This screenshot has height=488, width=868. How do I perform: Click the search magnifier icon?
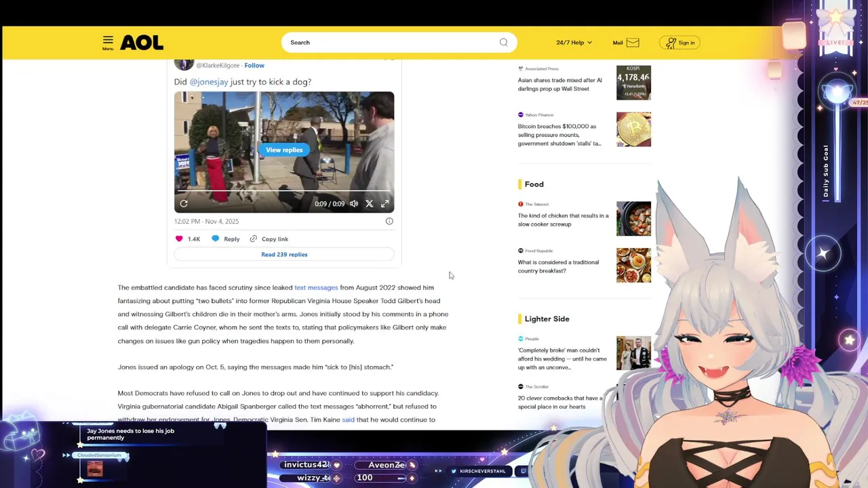[x=503, y=43]
